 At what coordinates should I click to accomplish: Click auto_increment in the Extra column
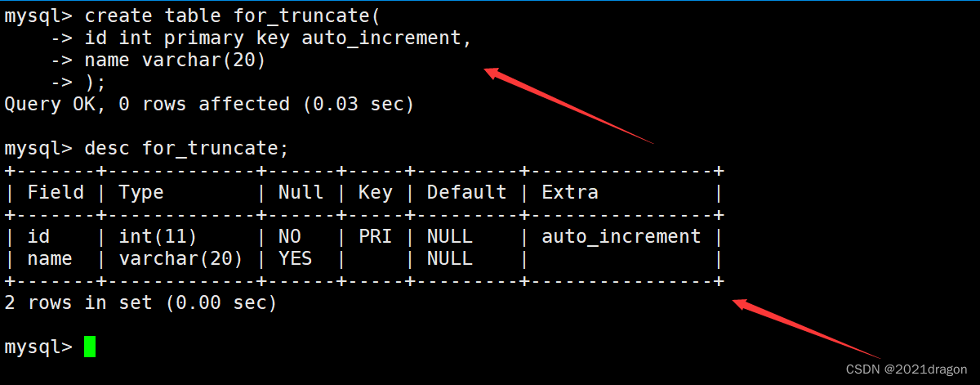[621, 237]
